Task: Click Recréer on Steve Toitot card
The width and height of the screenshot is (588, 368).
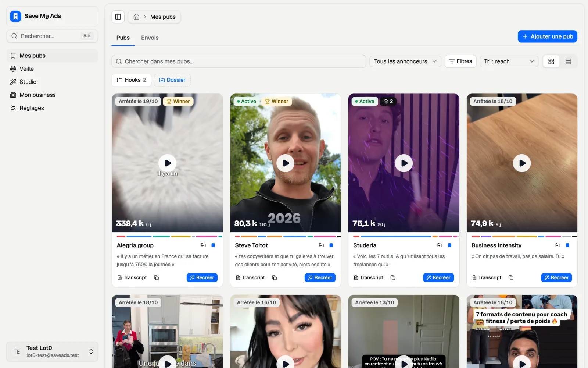Action: pos(320,277)
